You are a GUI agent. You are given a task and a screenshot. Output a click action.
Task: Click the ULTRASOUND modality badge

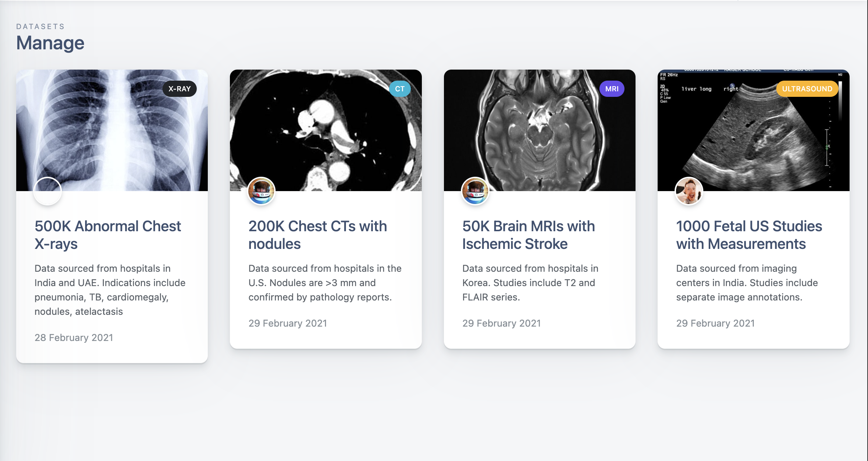(807, 88)
